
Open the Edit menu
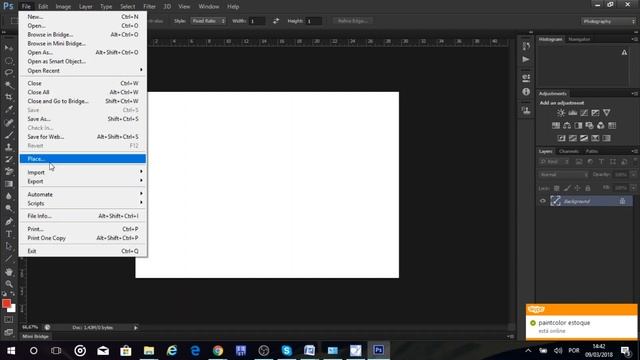43,7
